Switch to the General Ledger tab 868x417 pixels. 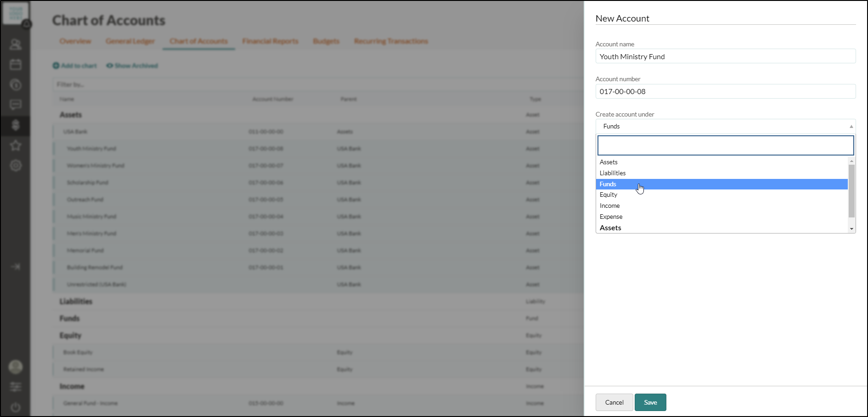click(x=130, y=41)
